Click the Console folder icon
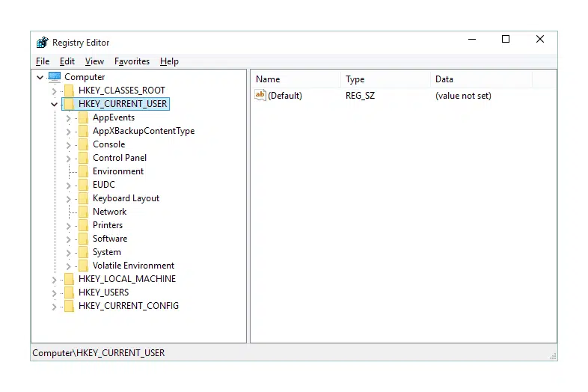The width and height of the screenshot is (588, 392). 83,144
